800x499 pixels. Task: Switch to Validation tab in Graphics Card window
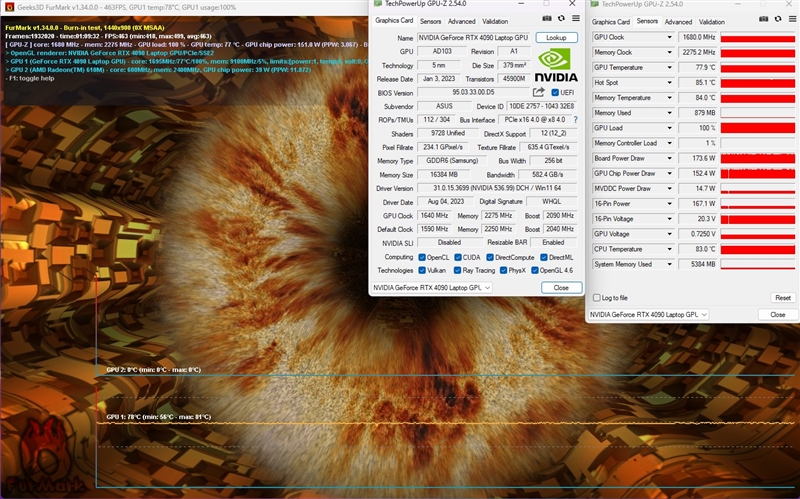(x=495, y=21)
